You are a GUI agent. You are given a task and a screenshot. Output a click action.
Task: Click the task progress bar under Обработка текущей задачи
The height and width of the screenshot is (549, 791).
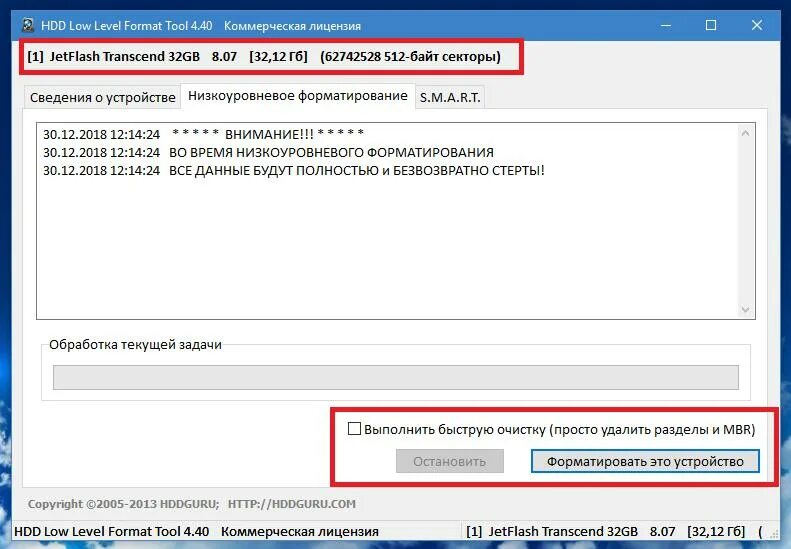[396, 377]
